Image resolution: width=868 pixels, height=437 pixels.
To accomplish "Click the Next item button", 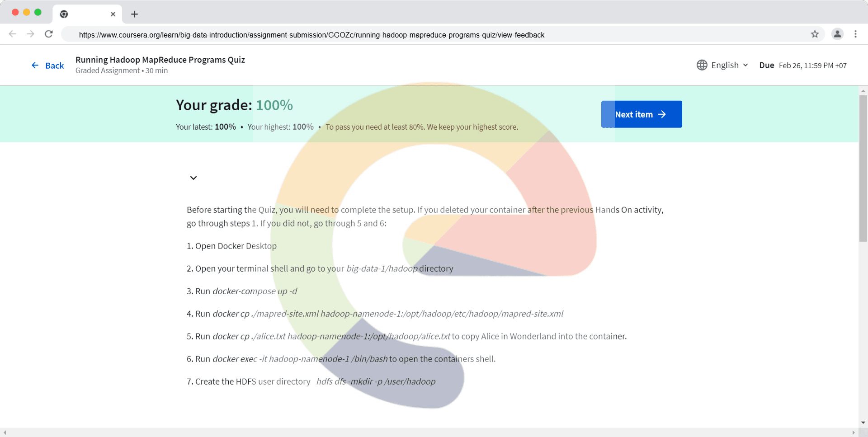I will [641, 114].
